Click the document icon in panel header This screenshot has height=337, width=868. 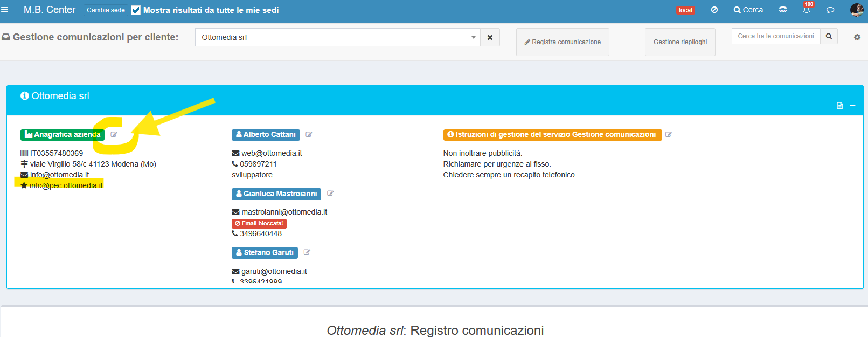tap(839, 106)
